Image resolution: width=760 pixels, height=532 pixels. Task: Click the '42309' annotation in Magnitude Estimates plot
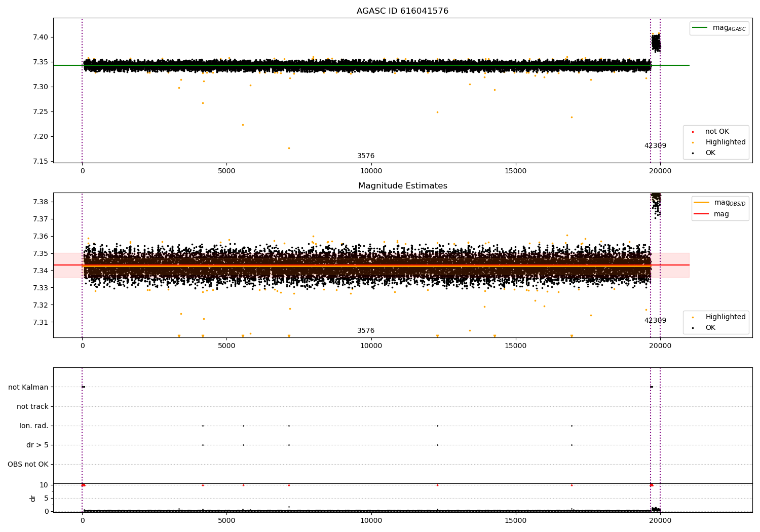[655, 321]
